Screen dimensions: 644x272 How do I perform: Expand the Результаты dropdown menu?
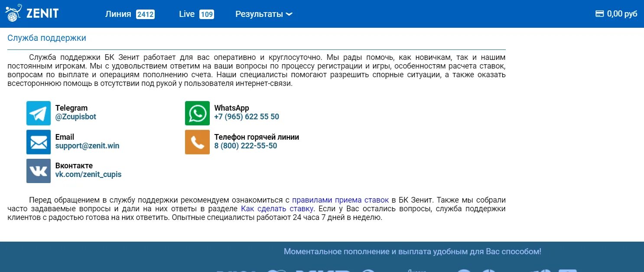pos(264,14)
